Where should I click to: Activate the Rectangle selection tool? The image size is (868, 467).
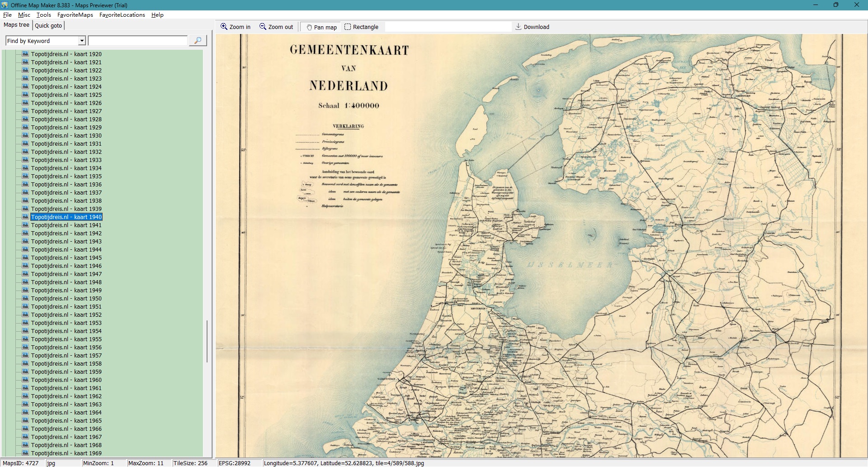(x=348, y=27)
